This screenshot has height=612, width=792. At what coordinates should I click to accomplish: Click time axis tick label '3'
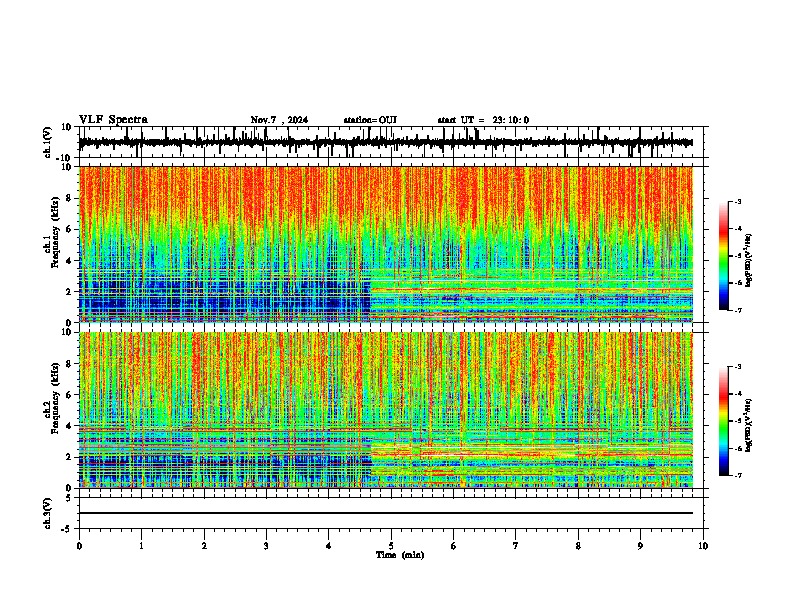point(266,546)
